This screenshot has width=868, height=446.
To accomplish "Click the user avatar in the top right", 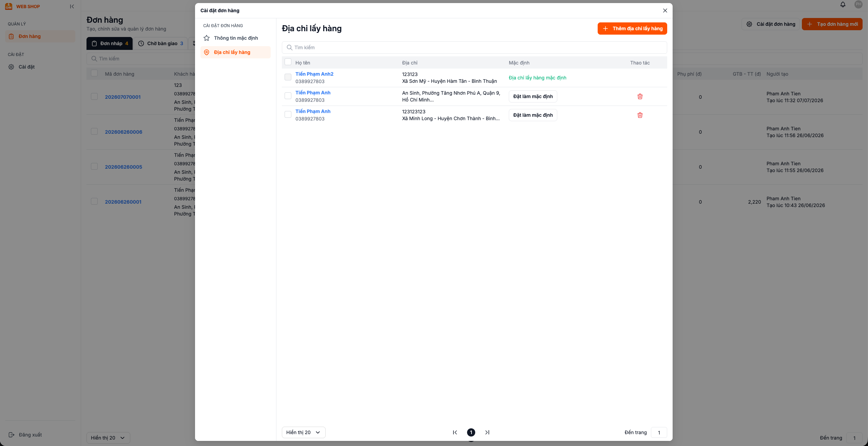I will tap(858, 5).
